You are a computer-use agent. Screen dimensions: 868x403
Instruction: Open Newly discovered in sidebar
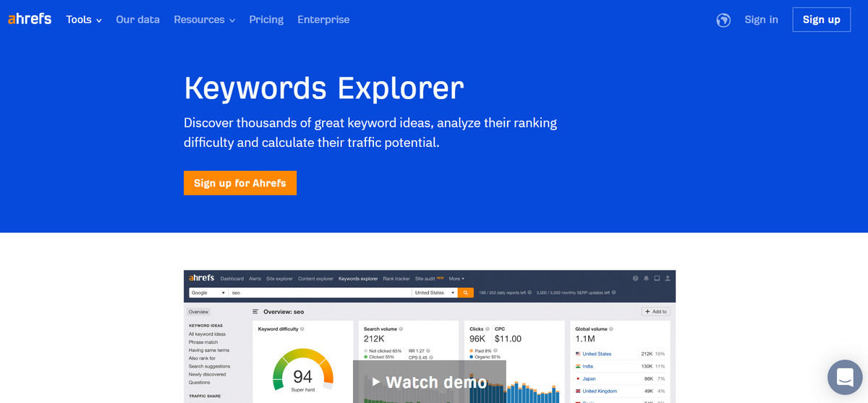coord(208,374)
